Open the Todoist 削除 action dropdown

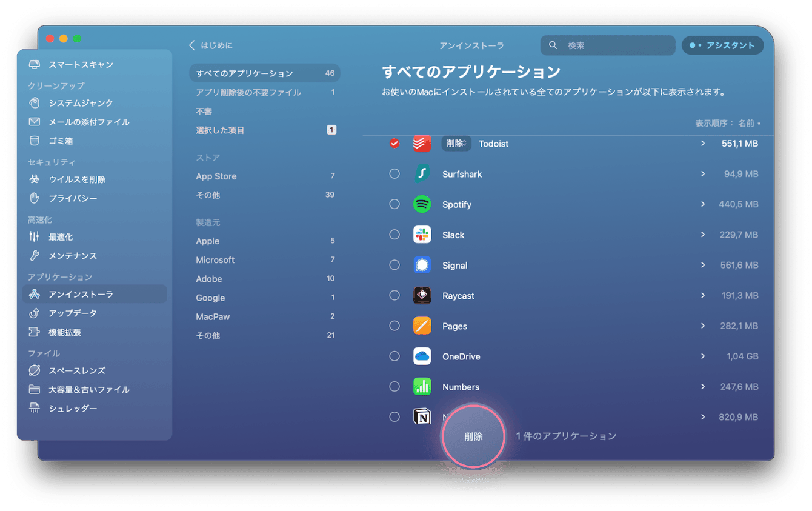(456, 144)
